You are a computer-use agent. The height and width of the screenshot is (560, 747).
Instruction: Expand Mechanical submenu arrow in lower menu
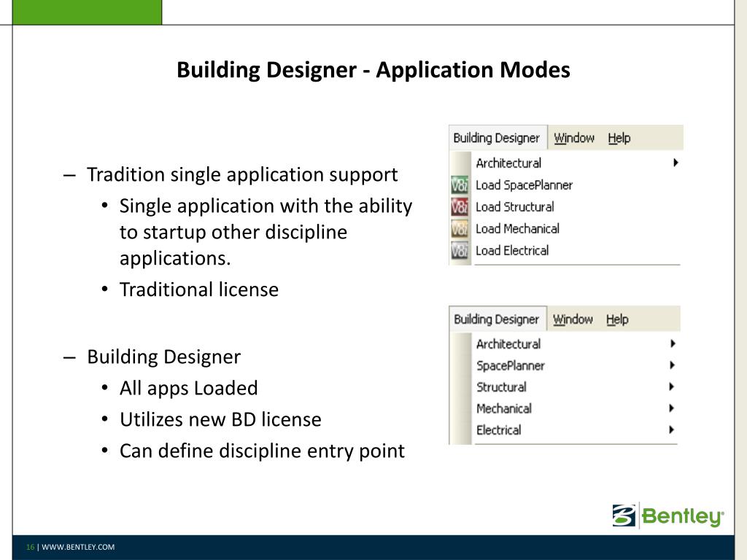pos(672,408)
